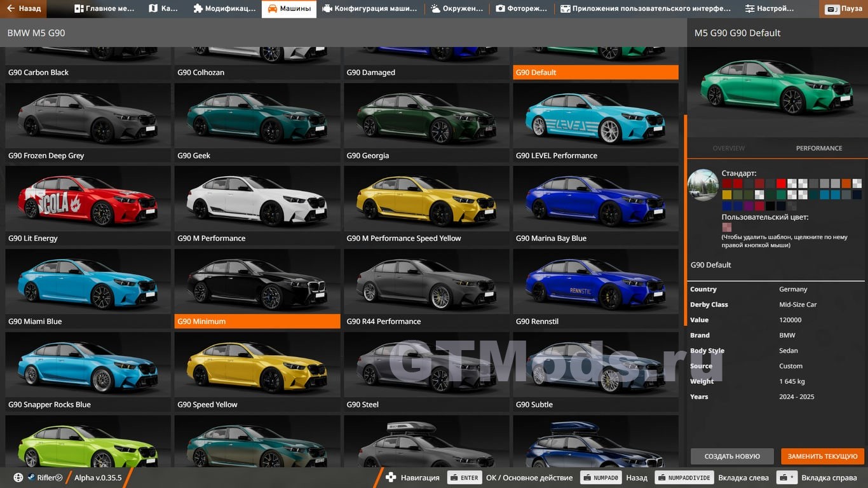Choose the G90 Subtle configuration

(x=595, y=372)
